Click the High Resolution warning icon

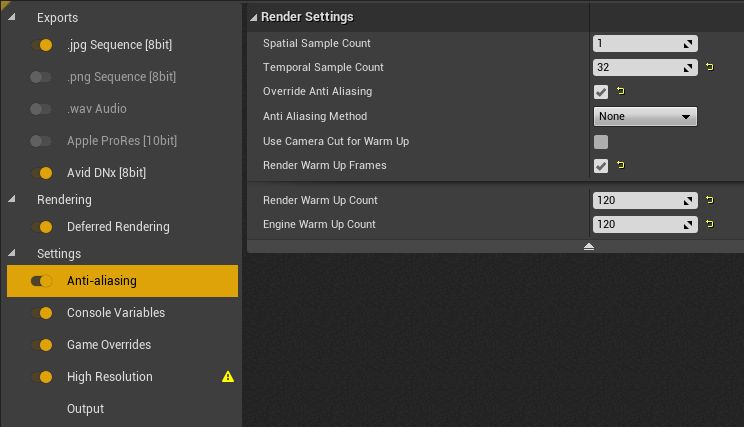[x=228, y=377]
